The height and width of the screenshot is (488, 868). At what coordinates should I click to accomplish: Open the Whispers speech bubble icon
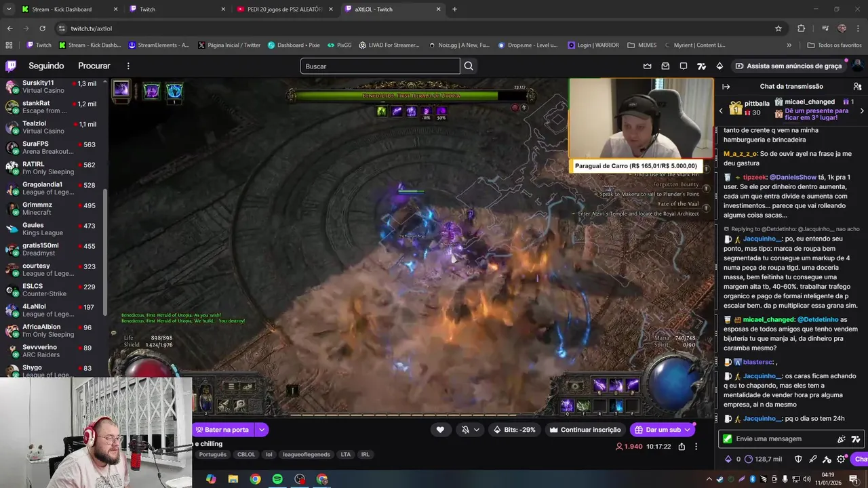(x=684, y=66)
